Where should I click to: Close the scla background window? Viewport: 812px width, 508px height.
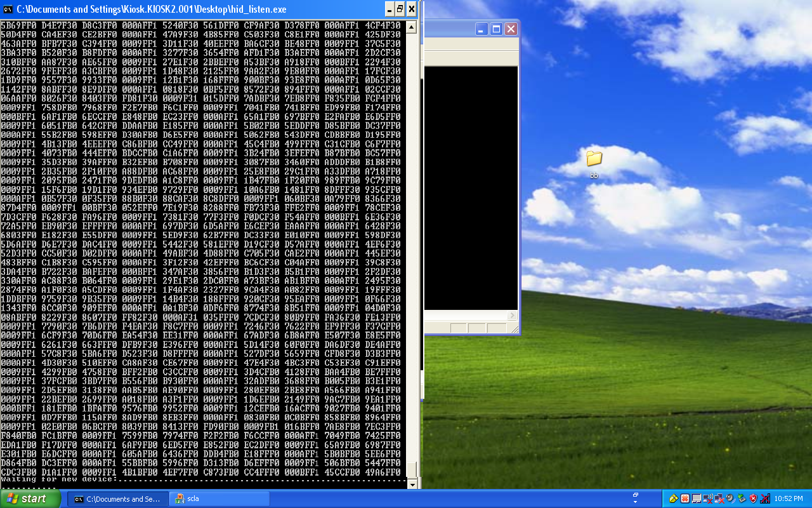pos(511,29)
